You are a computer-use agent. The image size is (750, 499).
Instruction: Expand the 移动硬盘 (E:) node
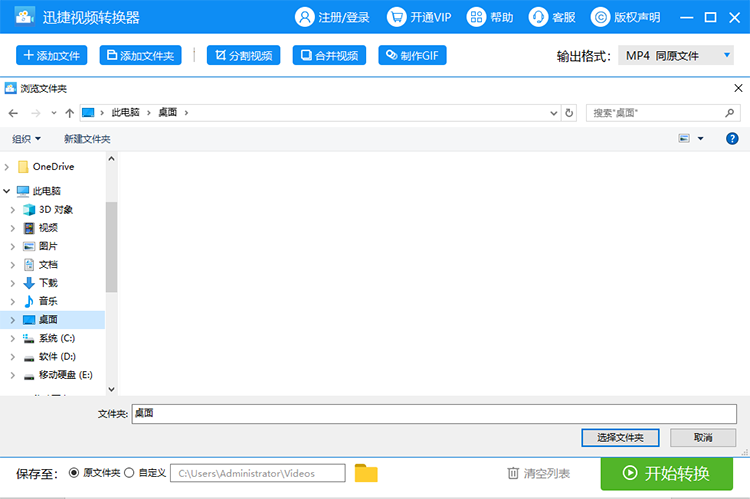point(13,375)
